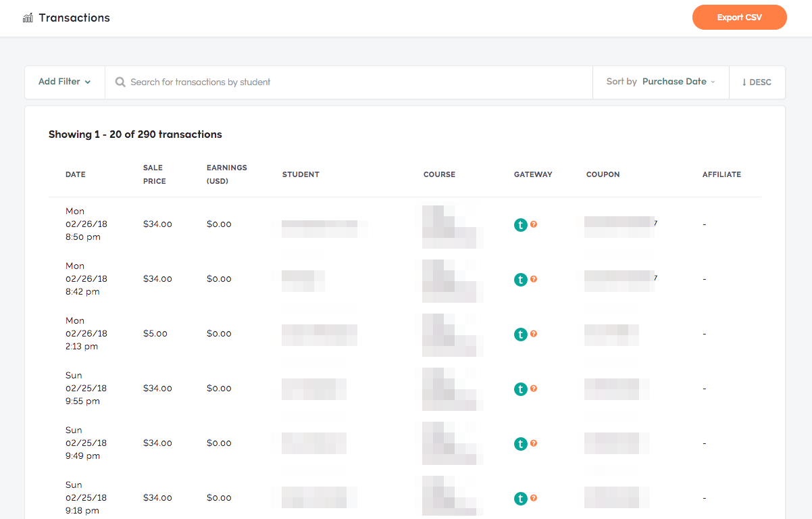Click gateway icon in the 9:55 pm row
The width and height of the screenshot is (812, 519).
[520, 389]
